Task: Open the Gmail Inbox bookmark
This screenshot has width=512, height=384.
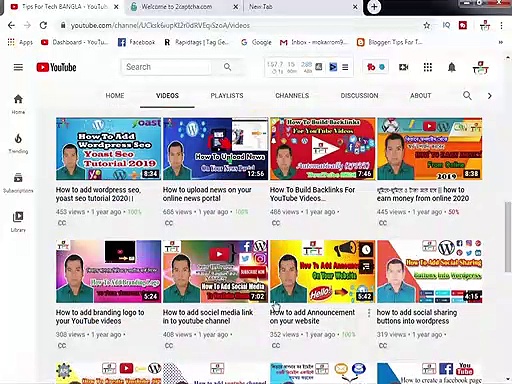Action: pyautogui.click(x=314, y=42)
